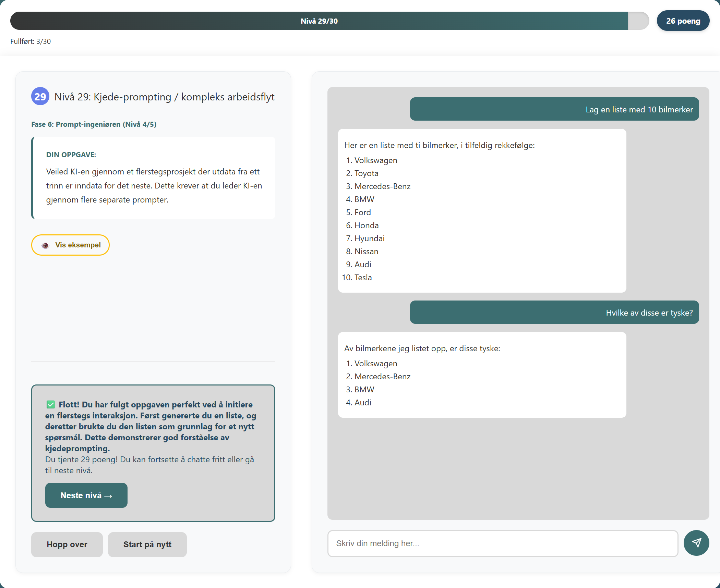Screen dimensions: 720x588
Task: Click list item 6. Honda
Action: coord(362,225)
